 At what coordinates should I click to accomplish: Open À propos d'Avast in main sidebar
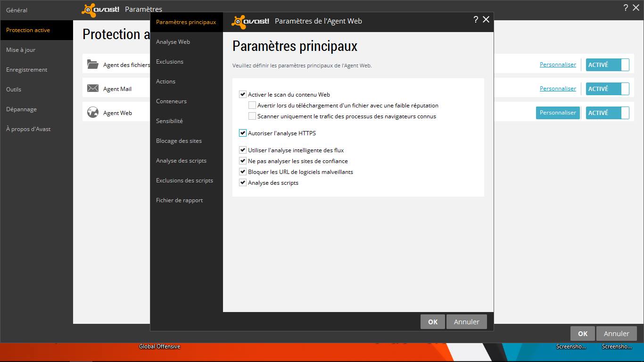pyautogui.click(x=37, y=129)
